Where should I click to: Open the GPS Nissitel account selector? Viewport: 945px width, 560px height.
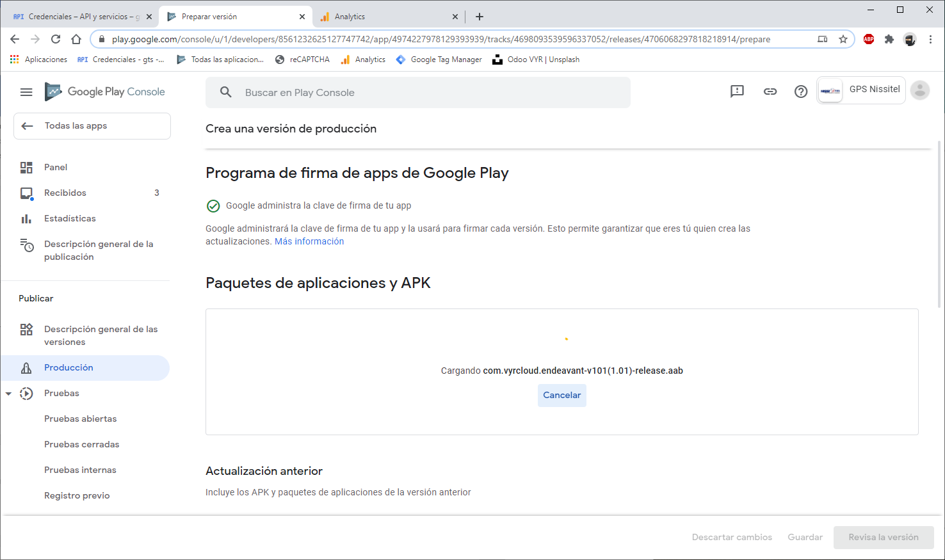pyautogui.click(x=860, y=90)
